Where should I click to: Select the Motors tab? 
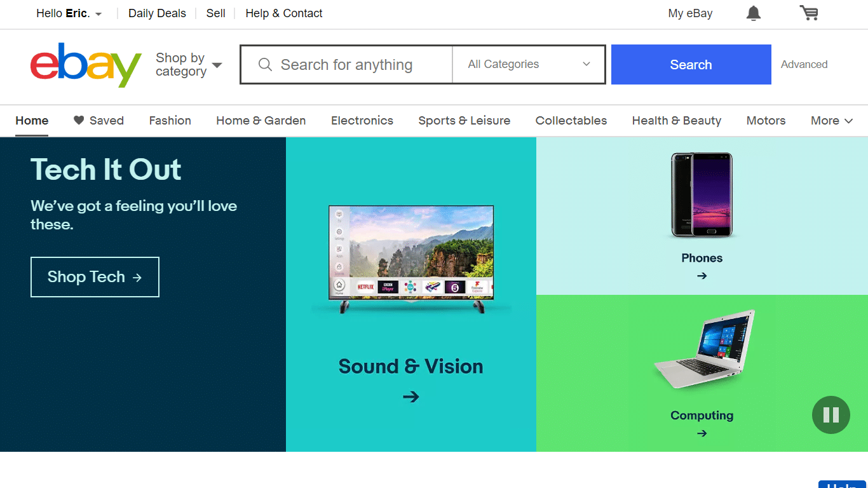(x=766, y=121)
